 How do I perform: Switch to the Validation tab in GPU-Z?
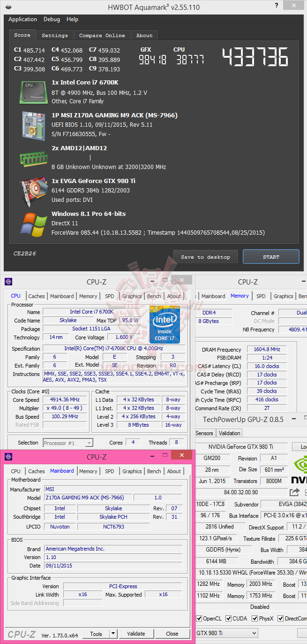pyautogui.click(x=229, y=433)
